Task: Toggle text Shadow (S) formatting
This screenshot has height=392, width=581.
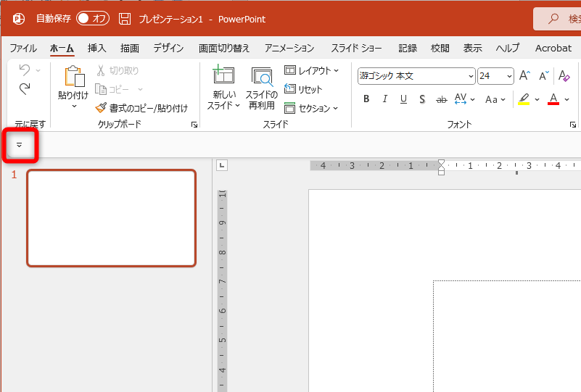Action: pyautogui.click(x=422, y=99)
